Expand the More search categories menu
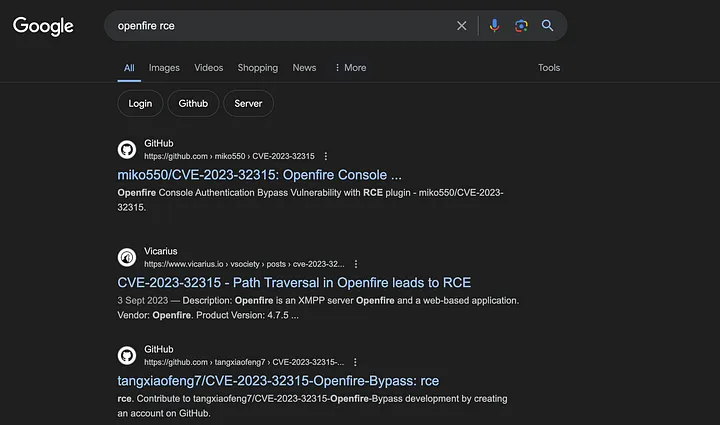The image size is (720, 425). [350, 68]
